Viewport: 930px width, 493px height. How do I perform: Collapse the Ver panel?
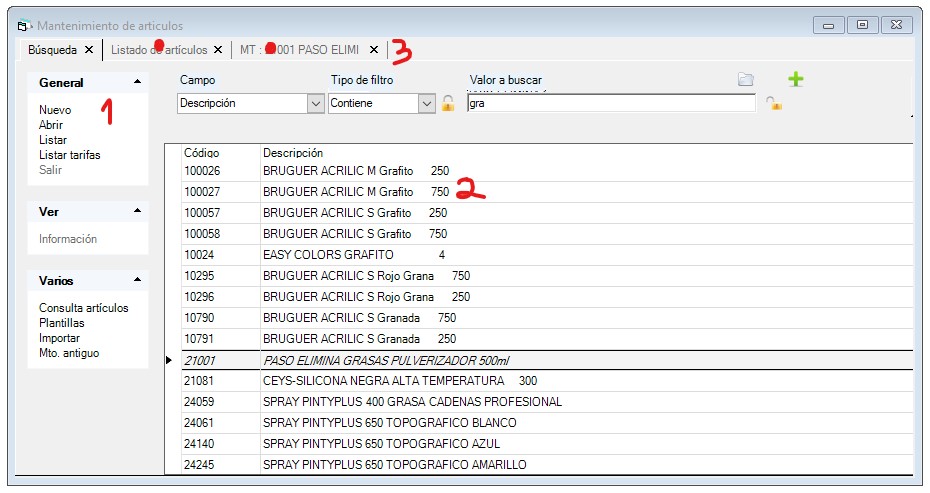[138, 211]
